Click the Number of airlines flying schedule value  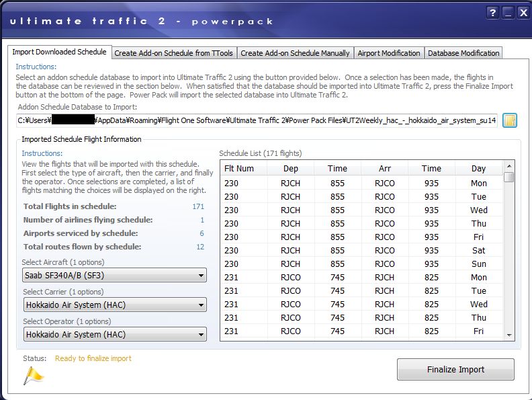point(202,220)
